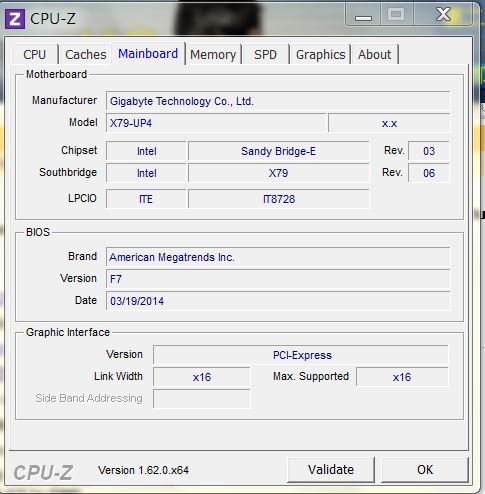Click the Version 1.62.0.x64 label
485x494 pixels.
tap(143, 470)
